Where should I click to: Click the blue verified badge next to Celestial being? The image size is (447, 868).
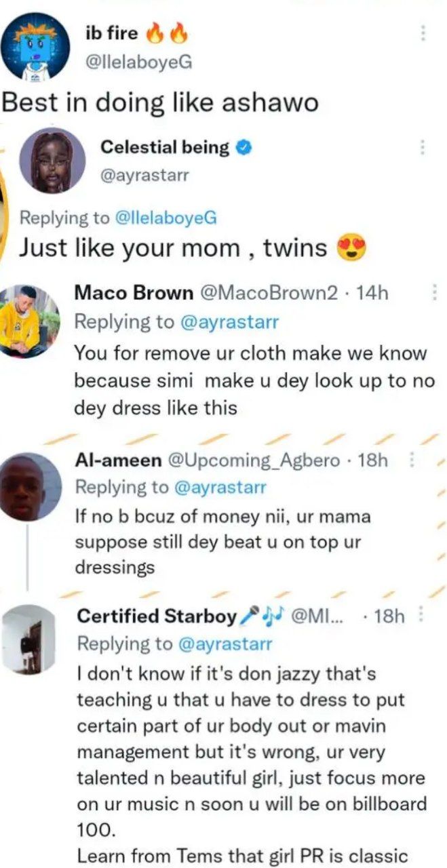pos(243,146)
